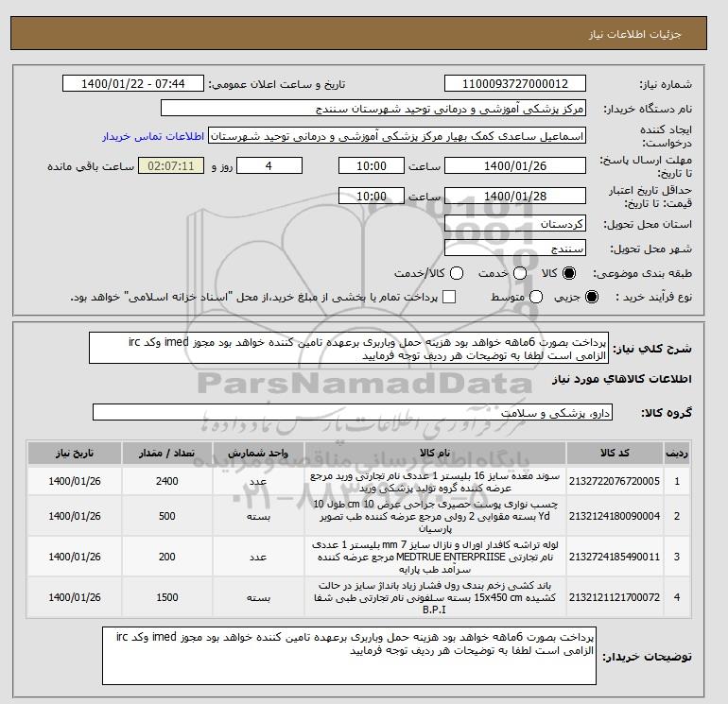The width and height of the screenshot is (728, 704).
Task: Click quantity 2400 in row 1
Action: point(167,481)
